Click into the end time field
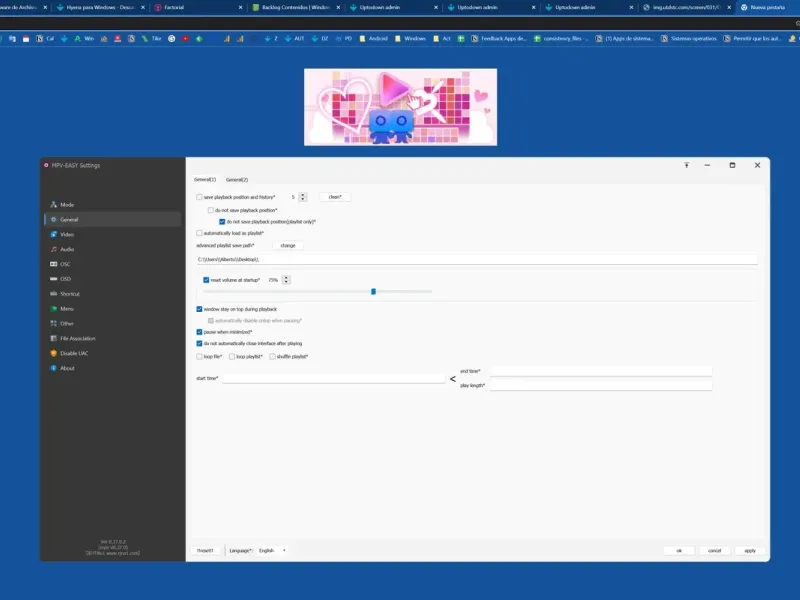This screenshot has width=800, height=600. tap(601, 371)
